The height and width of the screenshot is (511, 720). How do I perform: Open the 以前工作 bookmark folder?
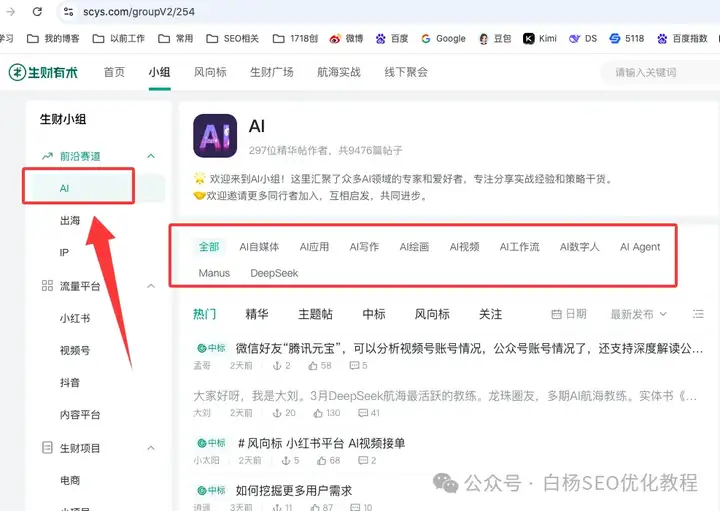tap(119, 39)
